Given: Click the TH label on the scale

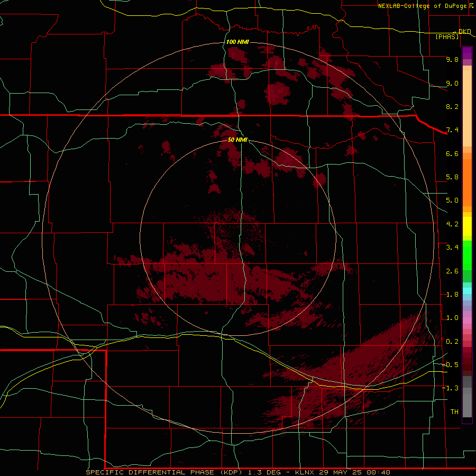Looking at the screenshot, I should tap(454, 412).
